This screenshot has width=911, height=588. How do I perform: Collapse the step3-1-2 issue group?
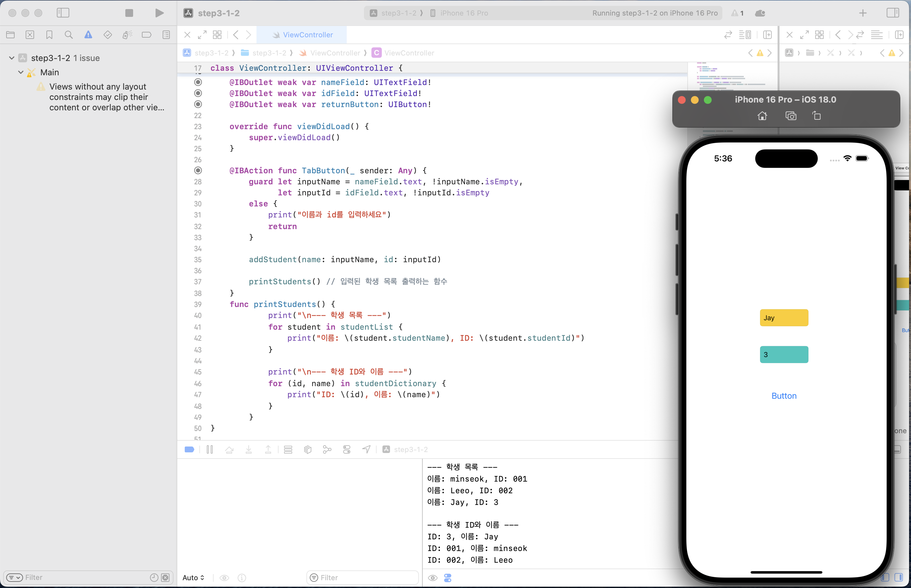12,58
